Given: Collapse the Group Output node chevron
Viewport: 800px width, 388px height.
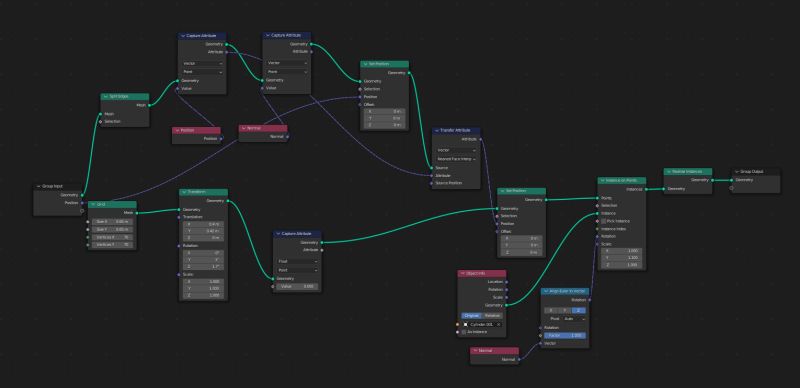Looking at the screenshot, I should (x=736, y=172).
